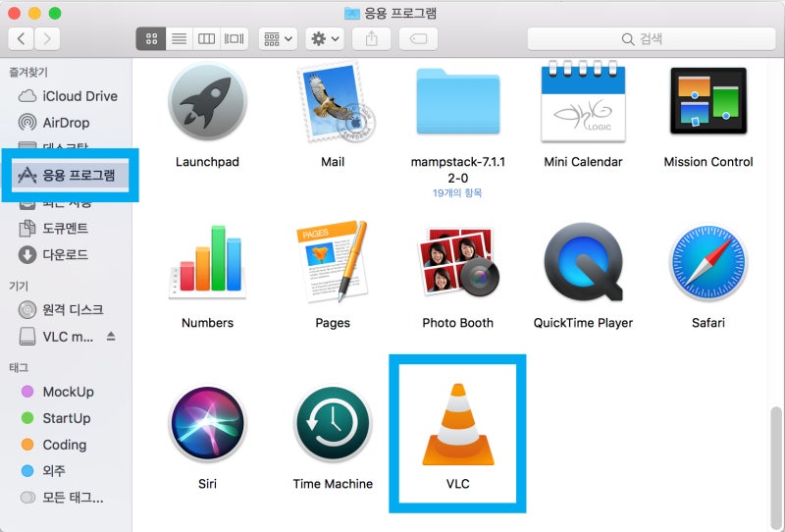This screenshot has height=532, width=785.
Task: Open 다운로드 in the sidebar
Action: coord(68,255)
